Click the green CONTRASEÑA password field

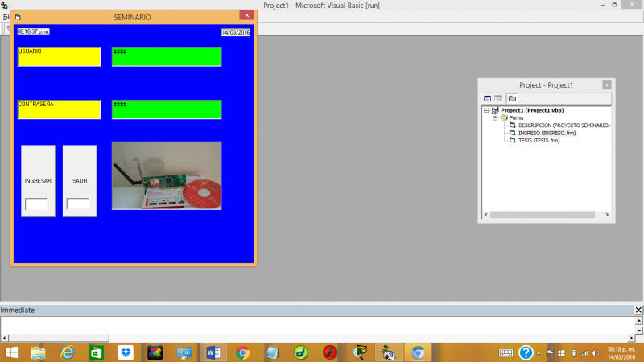[x=167, y=109]
